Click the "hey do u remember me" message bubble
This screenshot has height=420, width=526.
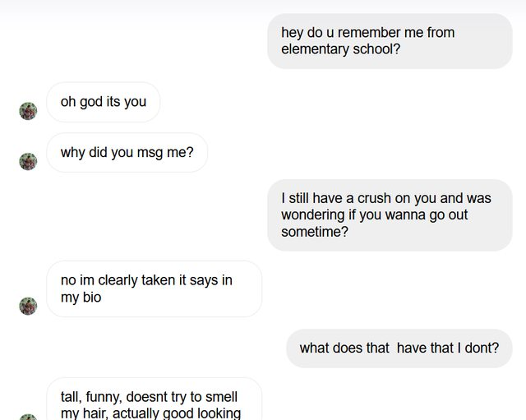click(390, 41)
